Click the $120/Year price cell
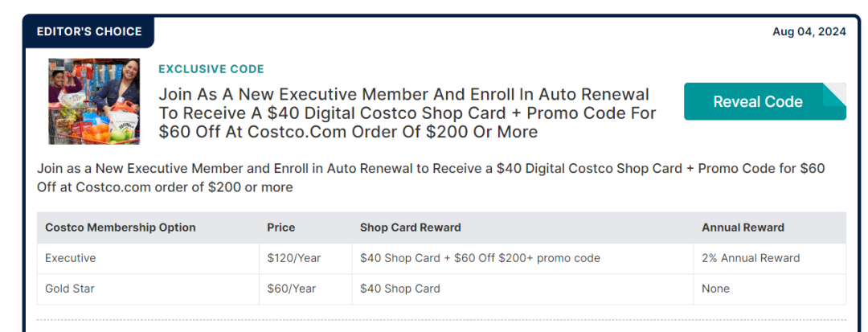 pyautogui.click(x=305, y=258)
